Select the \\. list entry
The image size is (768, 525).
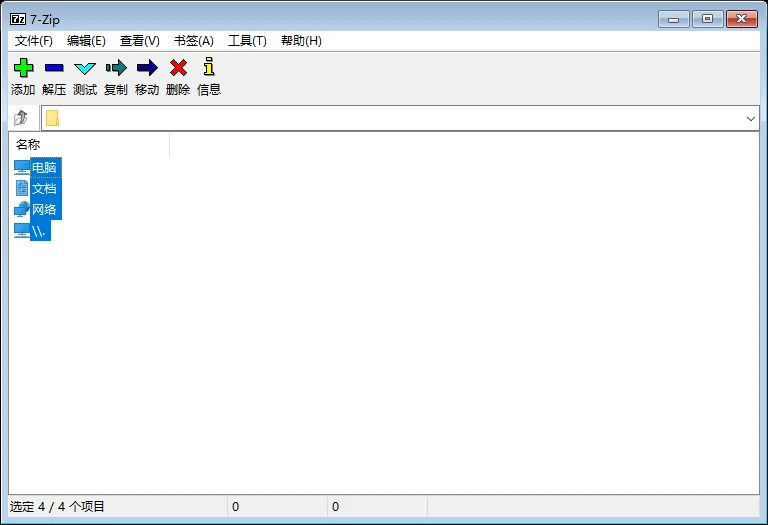pos(39,231)
